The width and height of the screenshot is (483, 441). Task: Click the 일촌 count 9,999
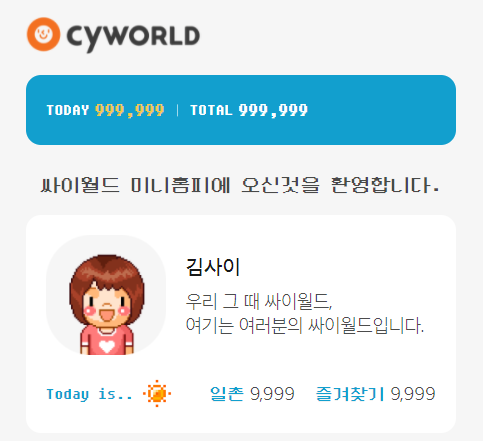272,394
